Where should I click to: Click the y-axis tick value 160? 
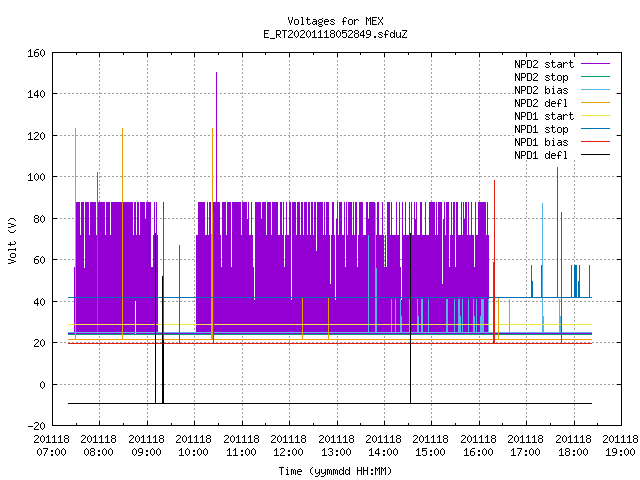(x=36, y=53)
